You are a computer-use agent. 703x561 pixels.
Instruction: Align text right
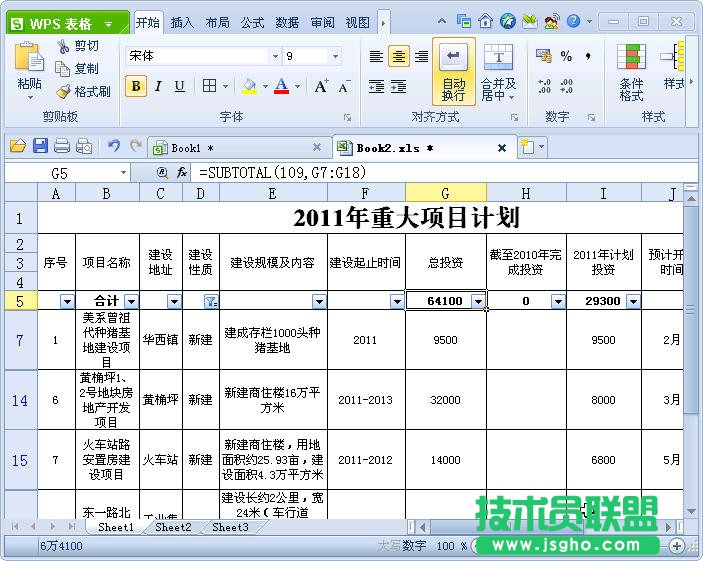click(x=421, y=57)
